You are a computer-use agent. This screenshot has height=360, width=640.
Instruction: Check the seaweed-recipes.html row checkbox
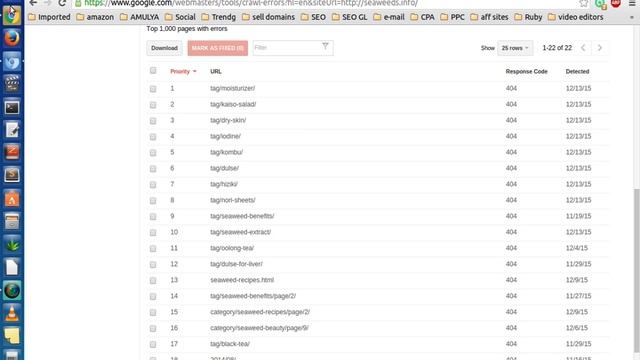tap(153, 280)
